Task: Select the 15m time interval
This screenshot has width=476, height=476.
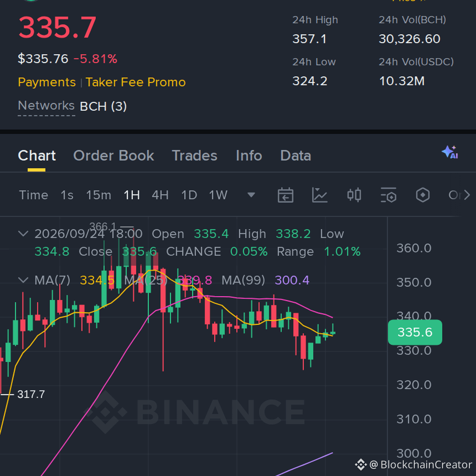Action: click(98, 195)
